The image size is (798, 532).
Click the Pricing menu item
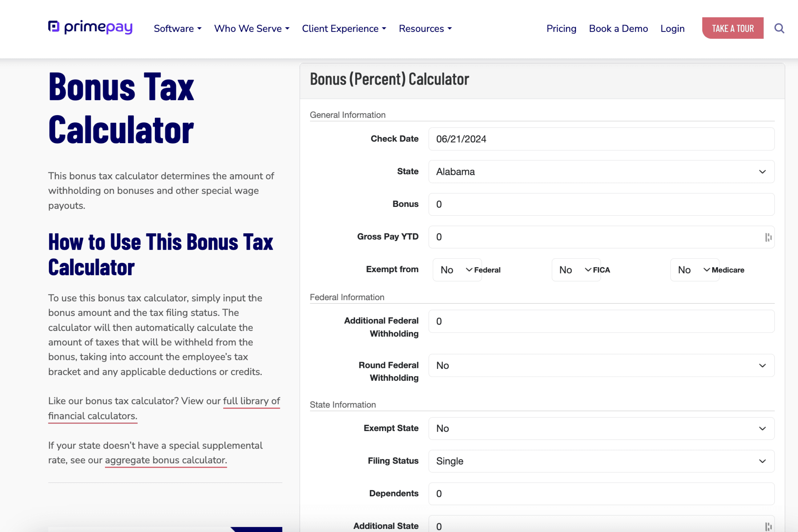[561, 29]
